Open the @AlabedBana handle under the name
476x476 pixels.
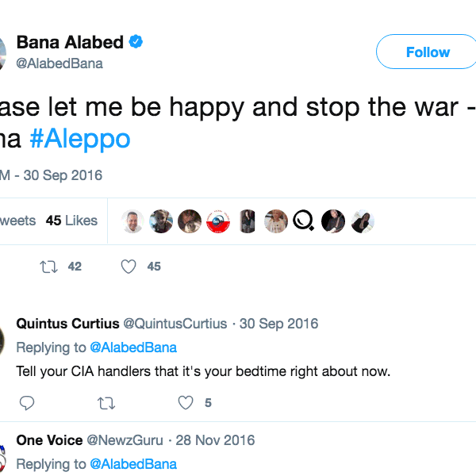[59, 63]
